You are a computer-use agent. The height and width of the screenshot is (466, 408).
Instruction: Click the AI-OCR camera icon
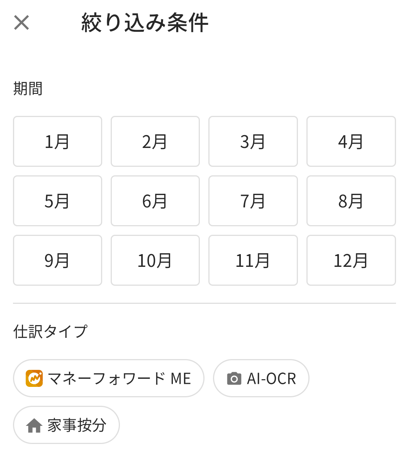pos(234,379)
